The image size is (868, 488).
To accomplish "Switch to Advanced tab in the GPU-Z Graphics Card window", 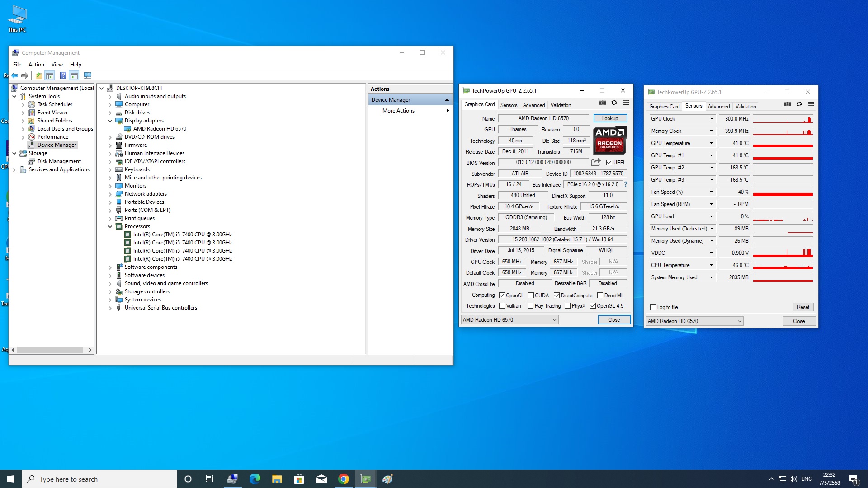I will coord(534,105).
